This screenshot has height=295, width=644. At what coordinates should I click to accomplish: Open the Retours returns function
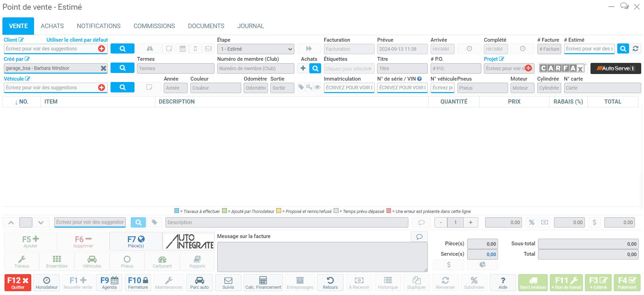click(330, 282)
